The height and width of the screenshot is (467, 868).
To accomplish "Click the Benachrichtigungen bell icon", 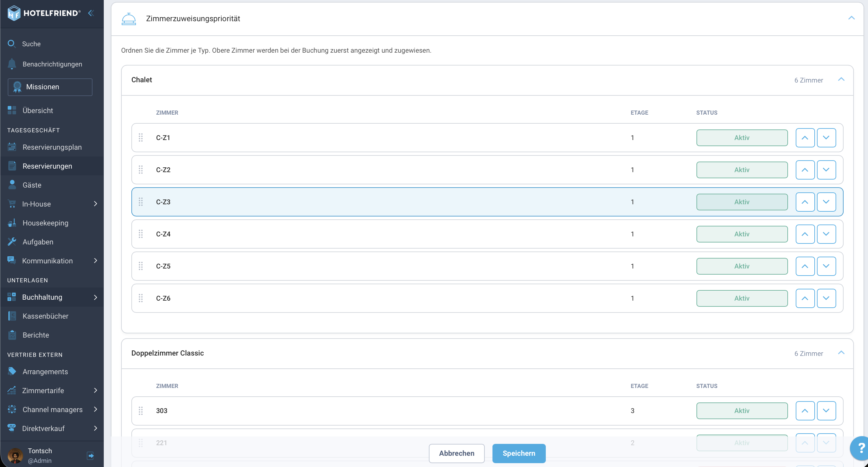I will [x=12, y=64].
